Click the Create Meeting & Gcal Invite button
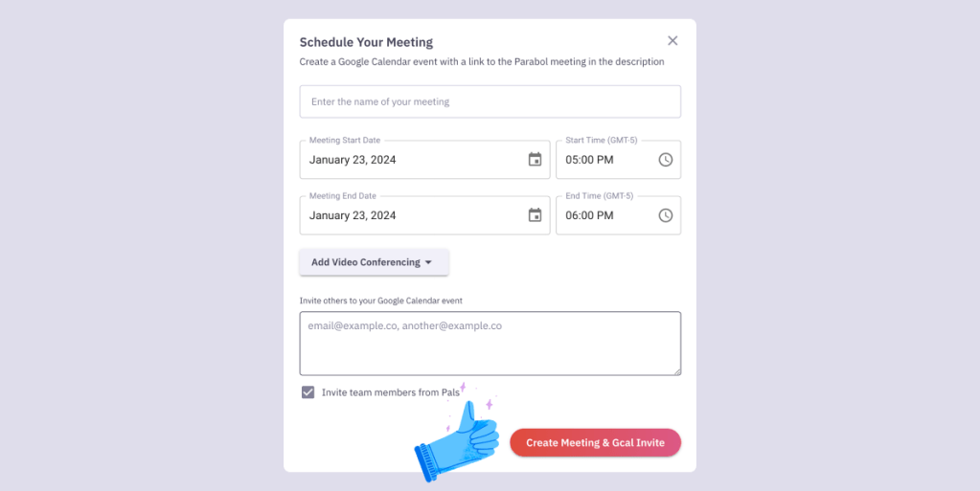The height and width of the screenshot is (491, 980). [595, 443]
